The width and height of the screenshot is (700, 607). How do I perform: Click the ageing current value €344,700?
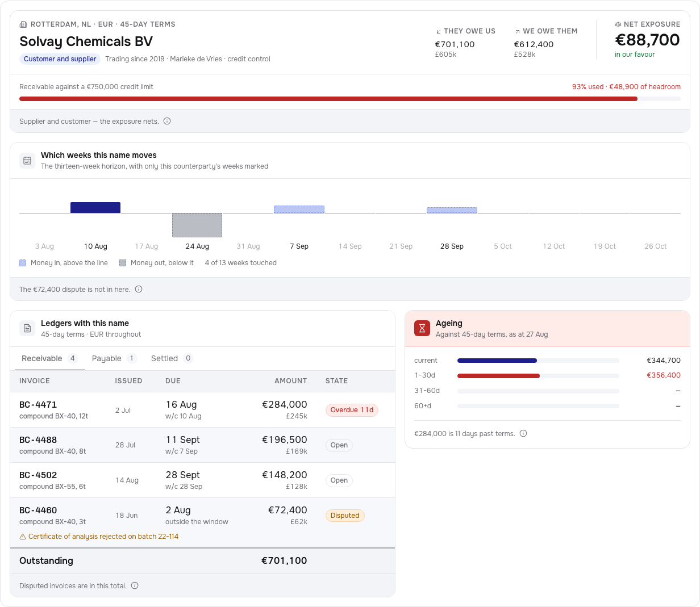click(664, 361)
